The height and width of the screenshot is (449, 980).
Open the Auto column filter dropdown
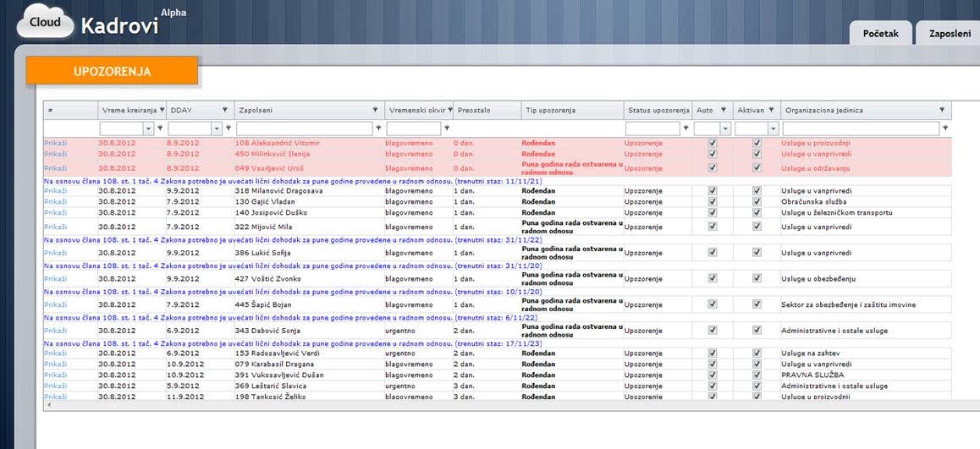725,129
